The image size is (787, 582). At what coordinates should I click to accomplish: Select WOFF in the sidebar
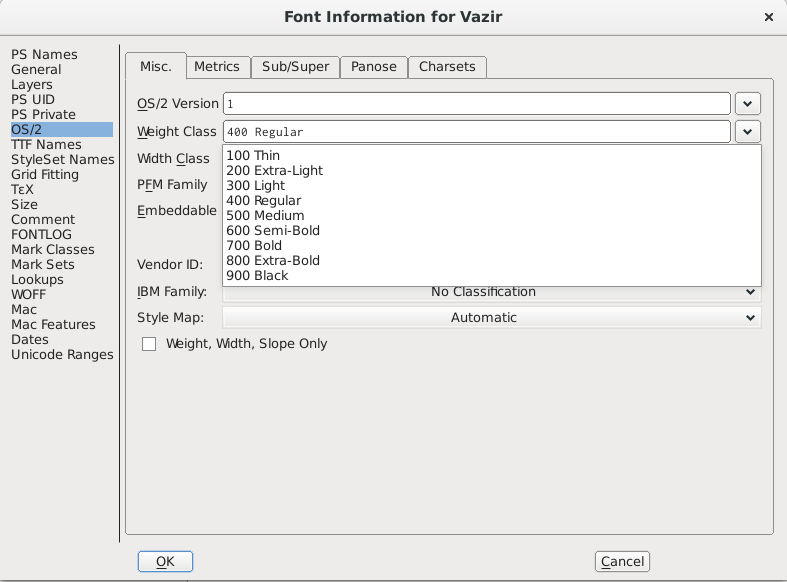click(x=28, y=295)
